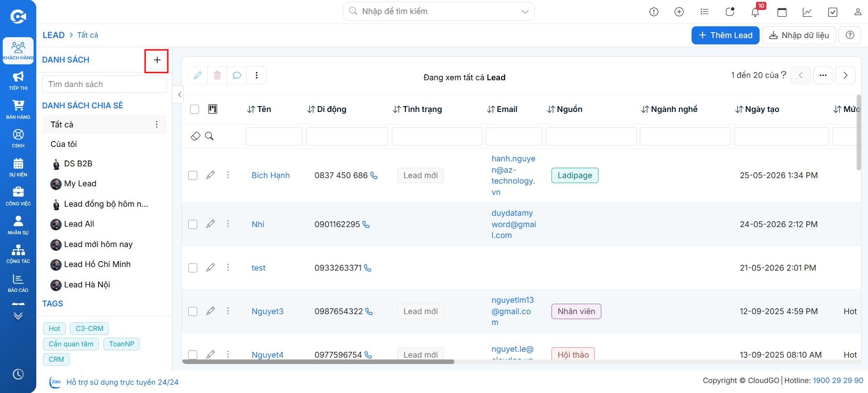Open pagination page options dots button
Viewport: 868px width, 393px height.
(x=823, y=75)
